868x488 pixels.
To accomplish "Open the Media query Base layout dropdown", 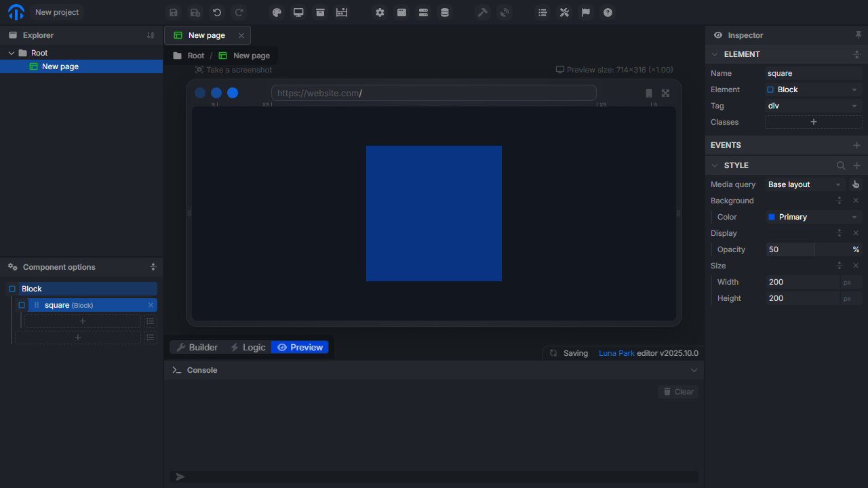I will click(806, 184).
